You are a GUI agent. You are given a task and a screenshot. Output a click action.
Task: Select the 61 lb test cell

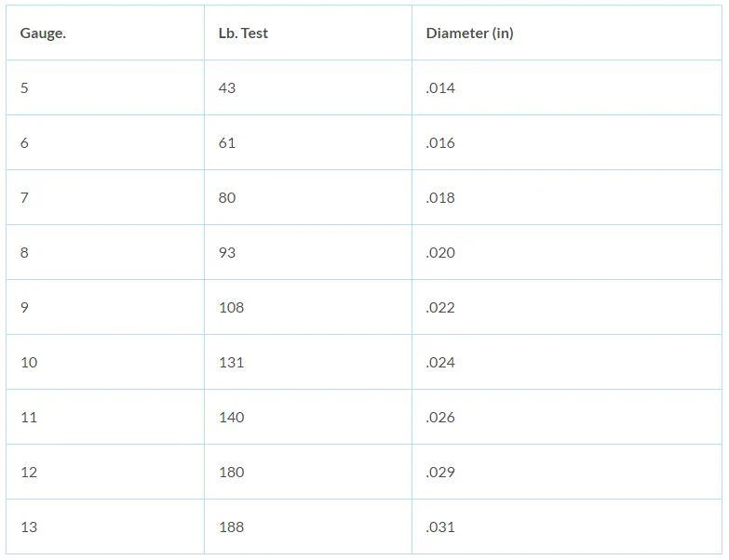227,143
